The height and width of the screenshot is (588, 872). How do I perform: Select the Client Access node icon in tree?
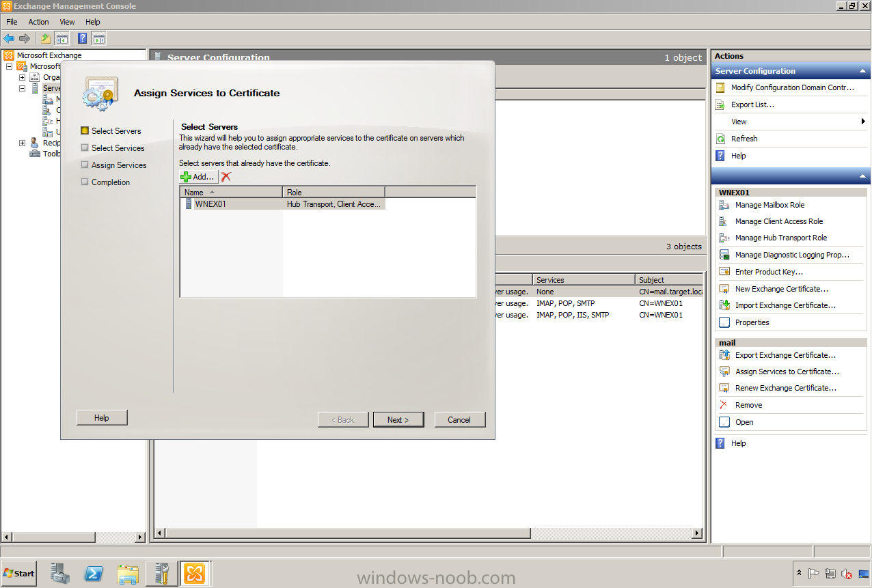(x=48, y=110)
